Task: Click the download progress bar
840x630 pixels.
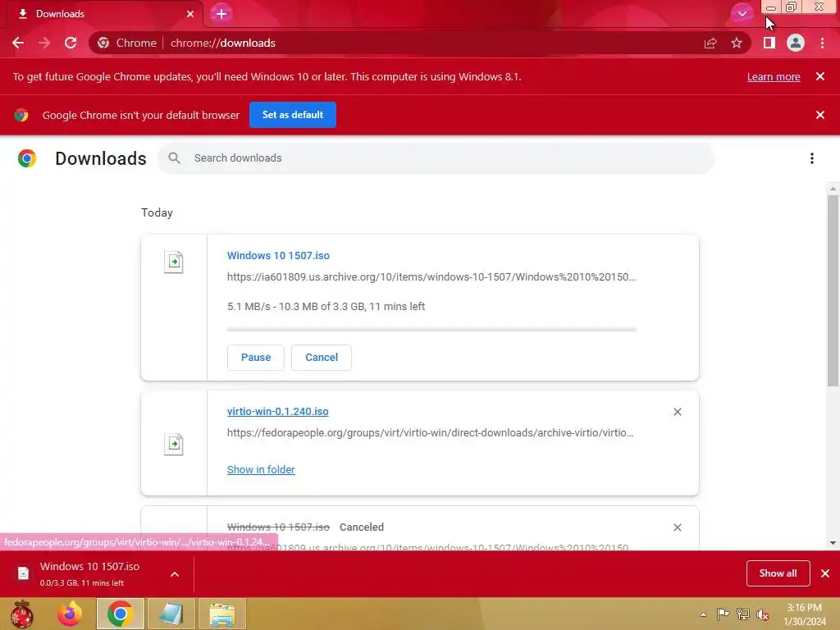Action: (431, 329)
